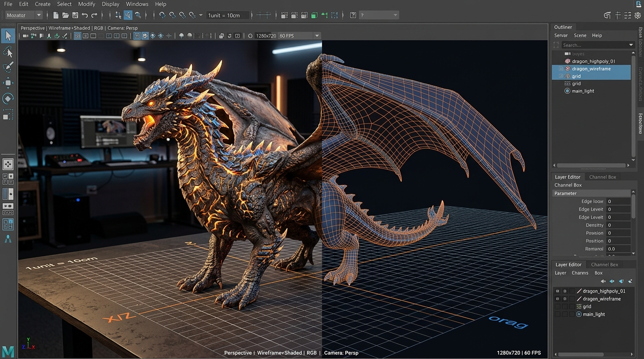Screen dimensions: 644x359
Task: Click the Densitty value field
Action: coord(618,225)
